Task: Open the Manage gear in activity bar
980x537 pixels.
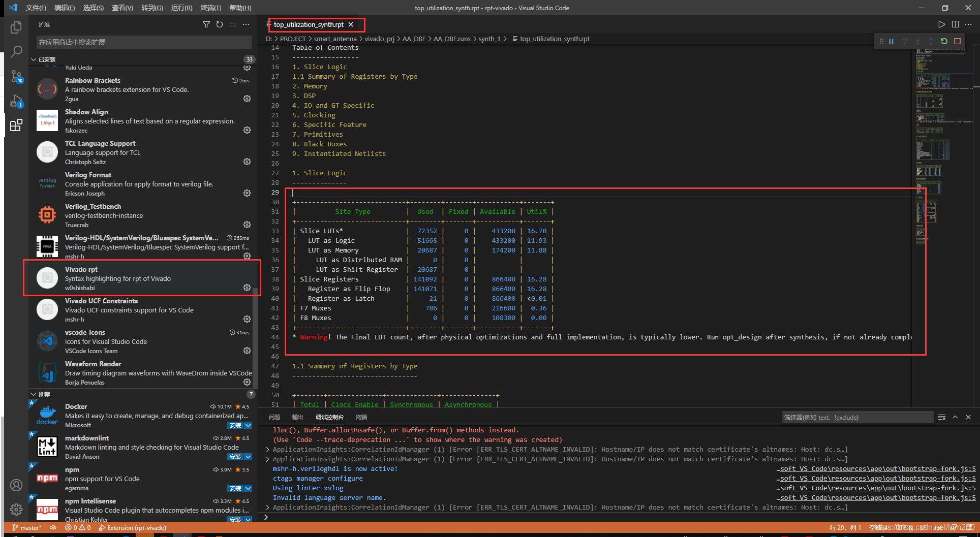Action: [x=16, y=510]
